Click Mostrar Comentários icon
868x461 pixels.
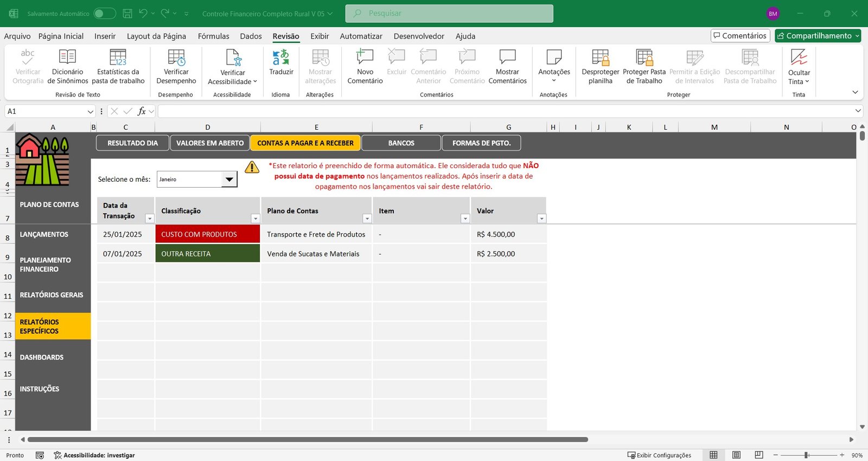507,57
